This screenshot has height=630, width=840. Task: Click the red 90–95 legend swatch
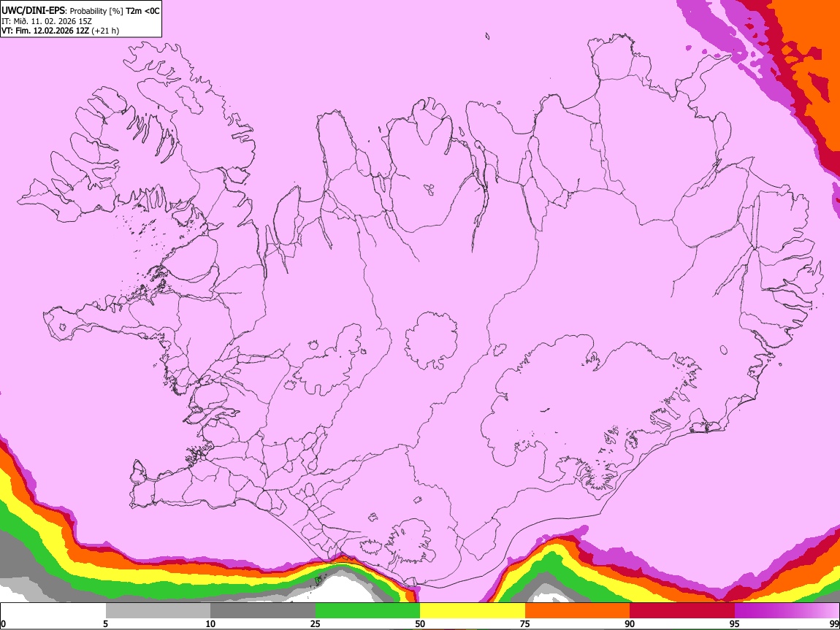click(x=682, y=610)
